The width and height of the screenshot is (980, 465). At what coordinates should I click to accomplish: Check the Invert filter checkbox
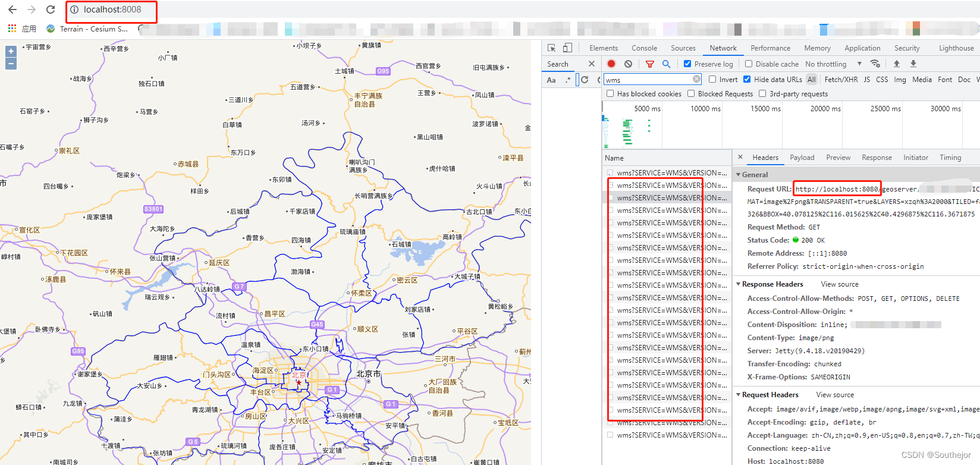(712, 79)
